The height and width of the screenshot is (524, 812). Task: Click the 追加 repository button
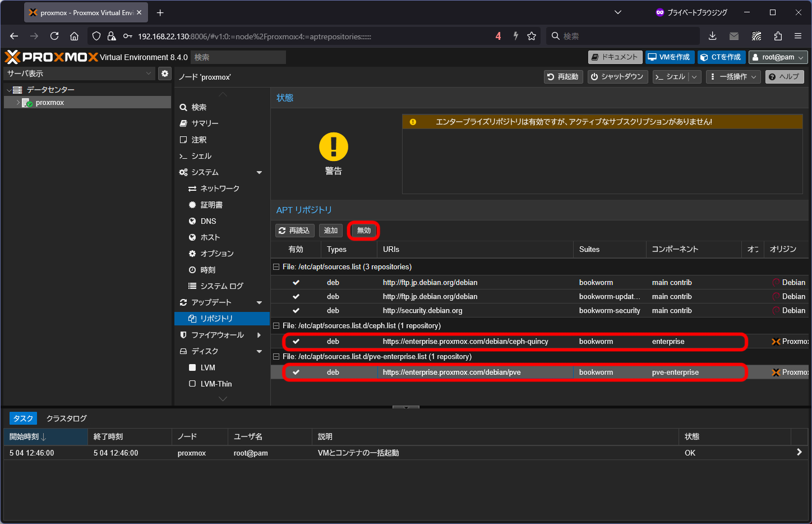click(x=331, y=231)
